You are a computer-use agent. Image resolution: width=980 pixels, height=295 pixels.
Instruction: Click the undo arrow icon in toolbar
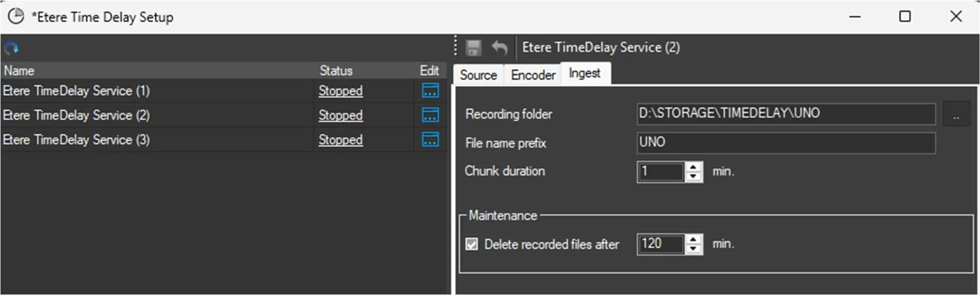[x=500, y=48]
